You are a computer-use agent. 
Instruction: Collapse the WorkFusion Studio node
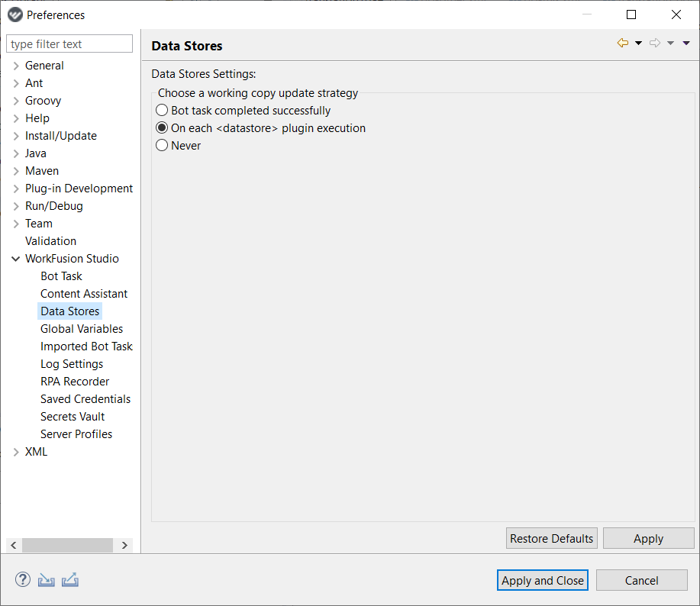(15, 259)
